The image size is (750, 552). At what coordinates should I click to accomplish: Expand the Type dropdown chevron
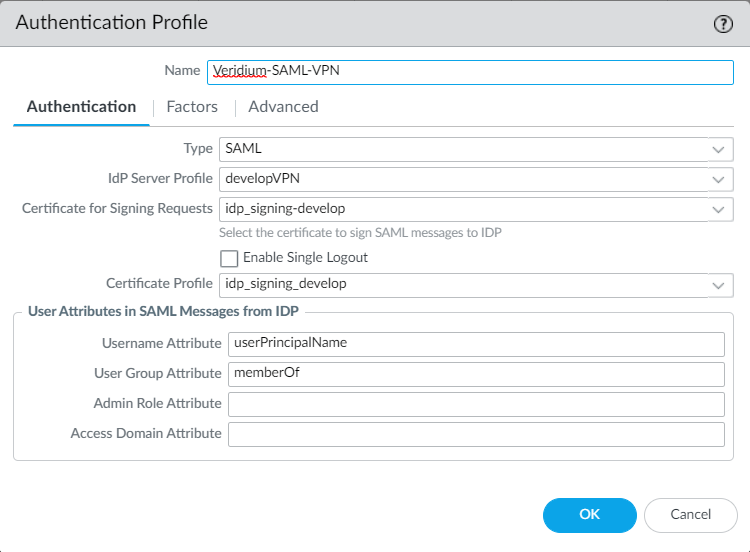pyautogui.click(x=719, y=149)
